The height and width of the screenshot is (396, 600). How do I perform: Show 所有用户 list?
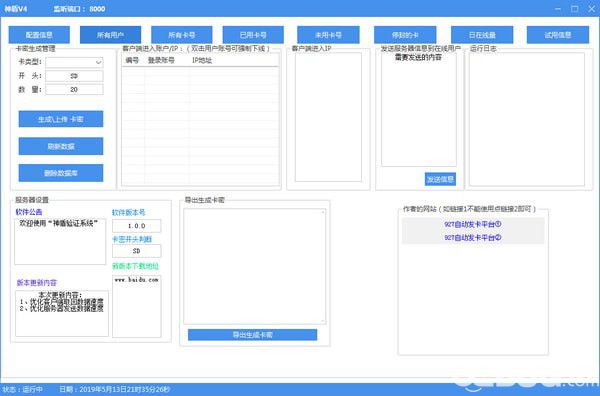click(x=110, y=35)
